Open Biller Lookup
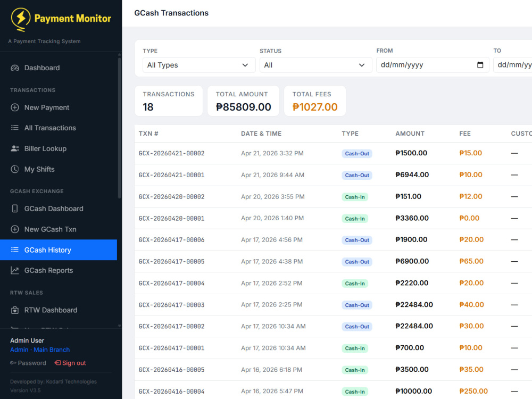The width and height of the screenshot is (532, 399). click(x=59, y=148)
